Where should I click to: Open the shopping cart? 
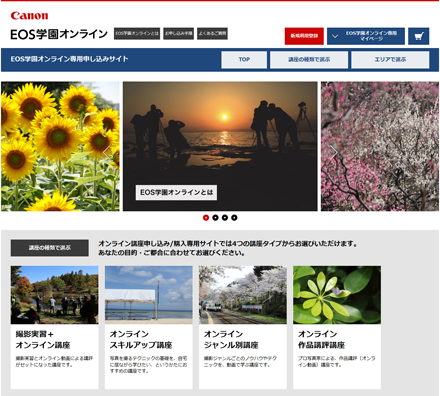click(x=419, y=36)
